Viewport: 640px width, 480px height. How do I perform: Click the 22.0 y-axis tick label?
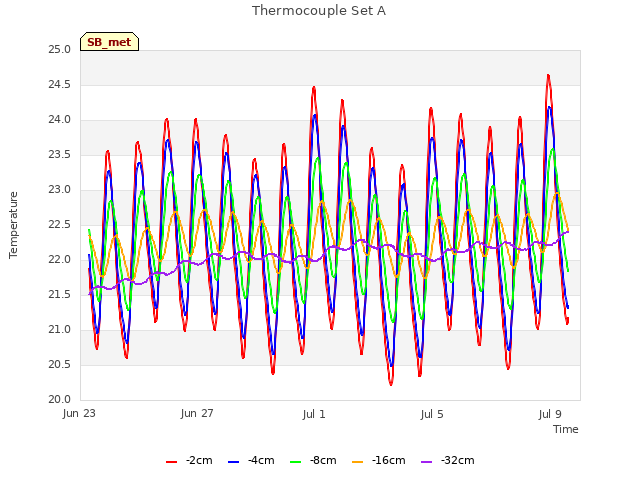pos(60,260)
